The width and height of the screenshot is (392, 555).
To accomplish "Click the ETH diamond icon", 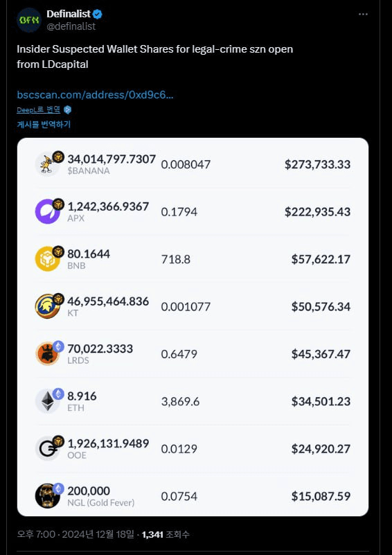I will point(47,401).
